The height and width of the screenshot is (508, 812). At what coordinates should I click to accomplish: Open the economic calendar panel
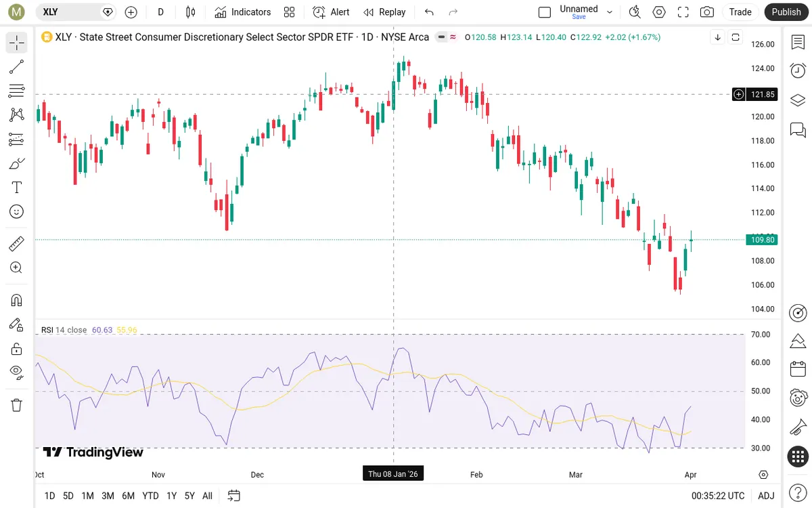click(798, 369)
